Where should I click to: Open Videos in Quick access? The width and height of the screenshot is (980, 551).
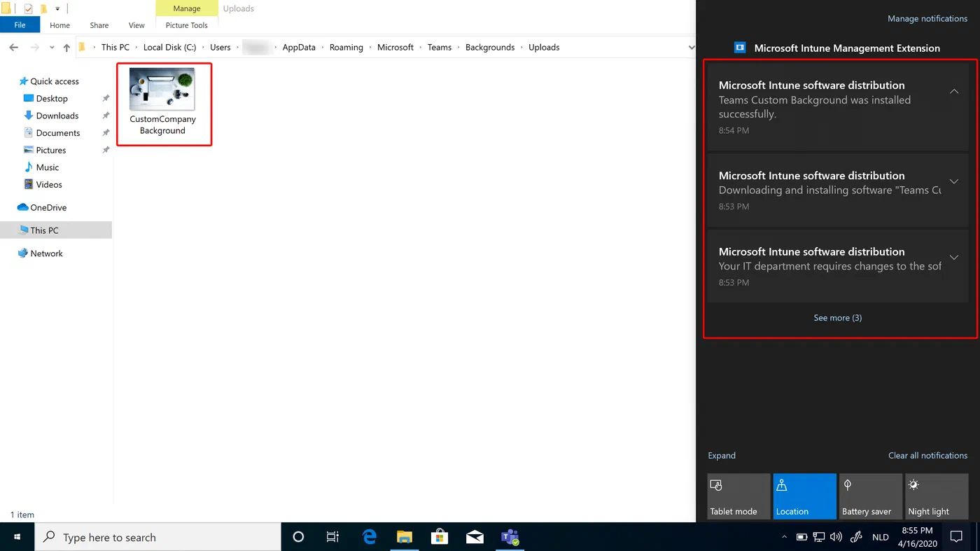[49, 185]
